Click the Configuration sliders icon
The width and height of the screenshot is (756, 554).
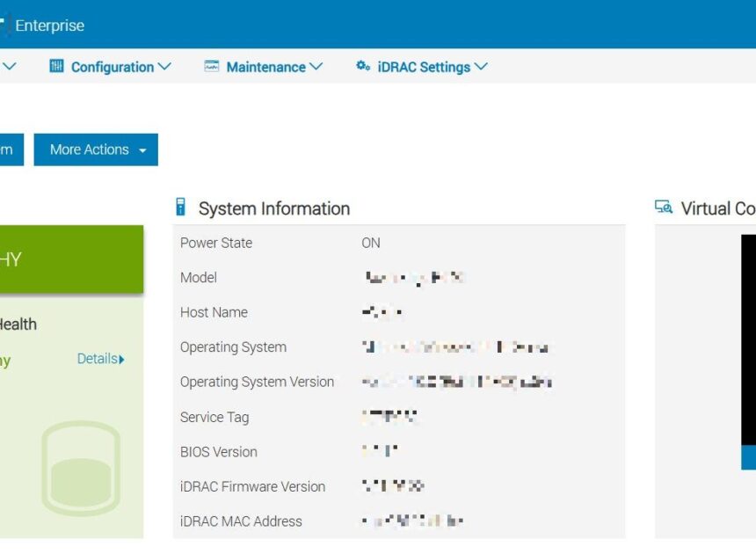56,66
